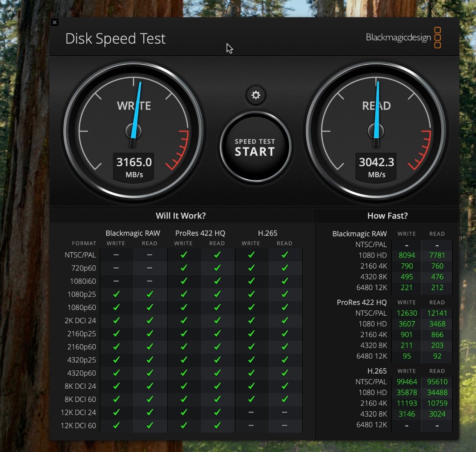Click ProRes NTSC/PAL write value 12630

407,313
